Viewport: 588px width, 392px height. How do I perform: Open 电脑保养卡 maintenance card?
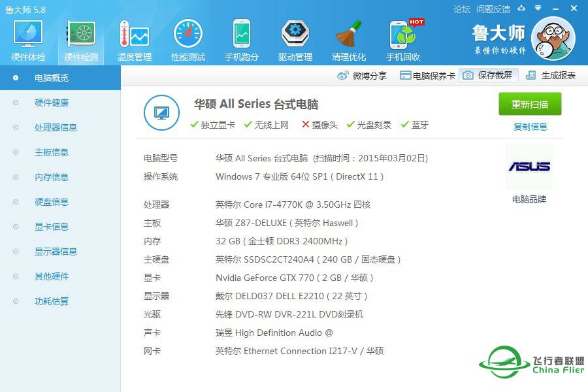(x=427, y=75)
